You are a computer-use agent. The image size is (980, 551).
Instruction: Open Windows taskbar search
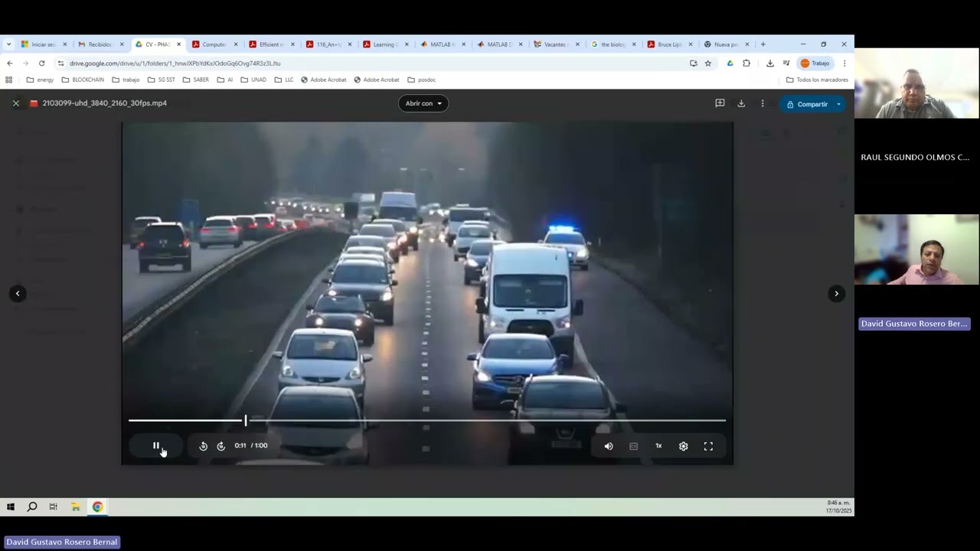[x=32, y=507]
